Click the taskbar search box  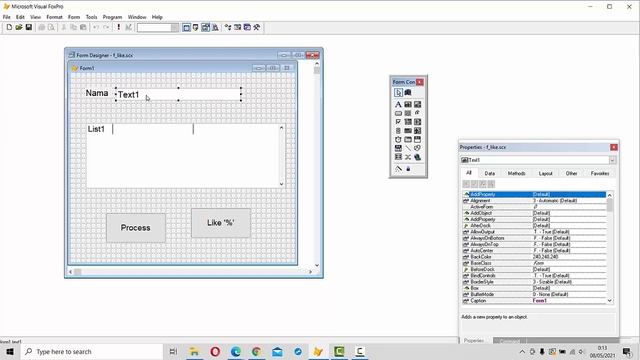pos(91,351)
